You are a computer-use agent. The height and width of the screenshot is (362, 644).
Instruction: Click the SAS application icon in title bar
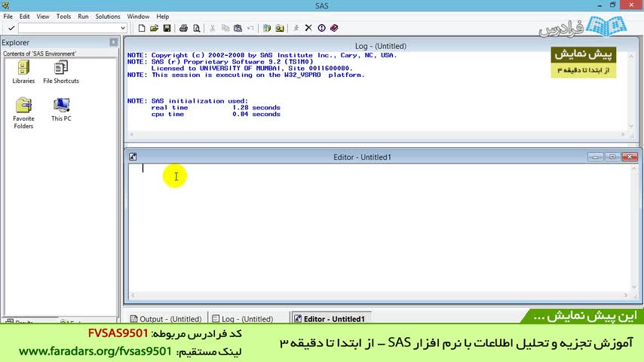(5, 5)
